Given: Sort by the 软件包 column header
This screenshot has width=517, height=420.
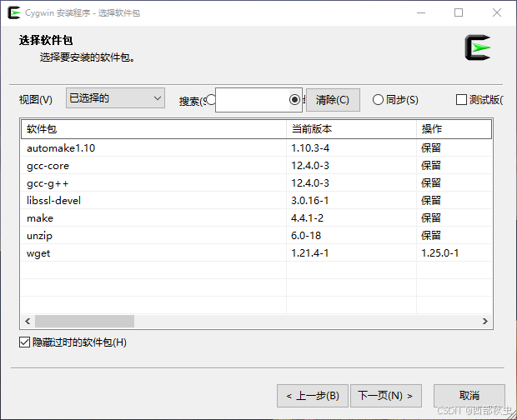Looking at the screenshot, I should [x=153, y=129].
